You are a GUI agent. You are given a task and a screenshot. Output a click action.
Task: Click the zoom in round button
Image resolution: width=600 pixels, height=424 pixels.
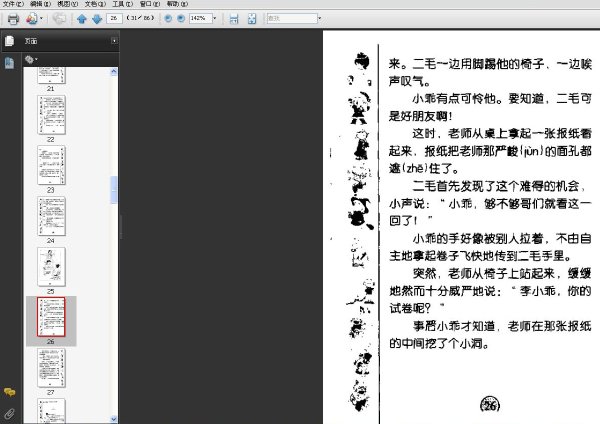click(x=181, y=18)
